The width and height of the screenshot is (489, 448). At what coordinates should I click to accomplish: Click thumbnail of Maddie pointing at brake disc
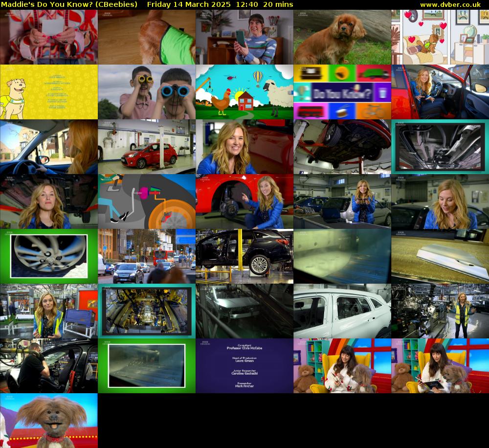pos(244,202)
